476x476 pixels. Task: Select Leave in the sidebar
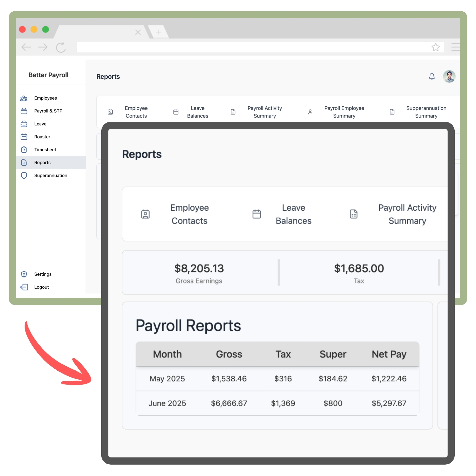click(40, 124)
